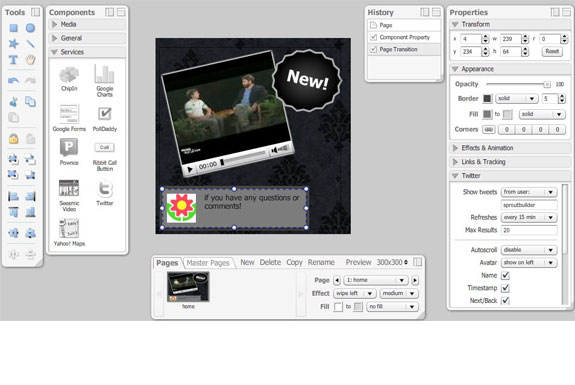Open the Refreshes interval dropdown
Image resolution: width=575 pixels, height=385 pixels.
tap(529, 217)
